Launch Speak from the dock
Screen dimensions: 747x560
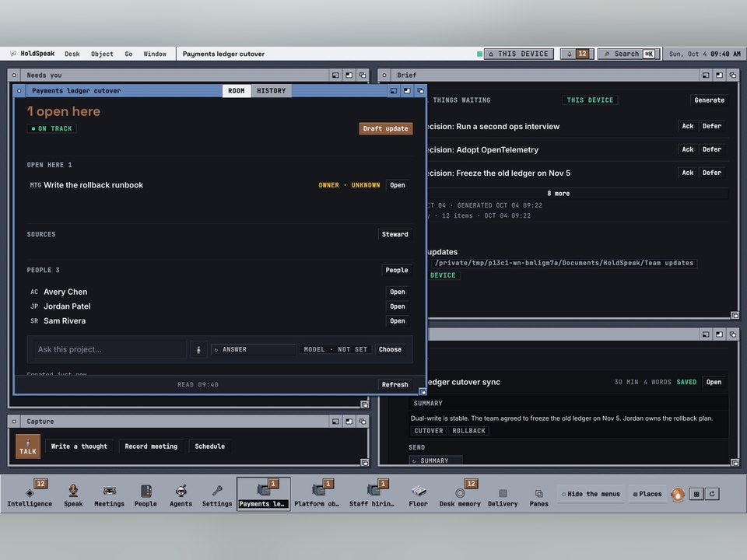pyautogui.click(x=73, y=495)
